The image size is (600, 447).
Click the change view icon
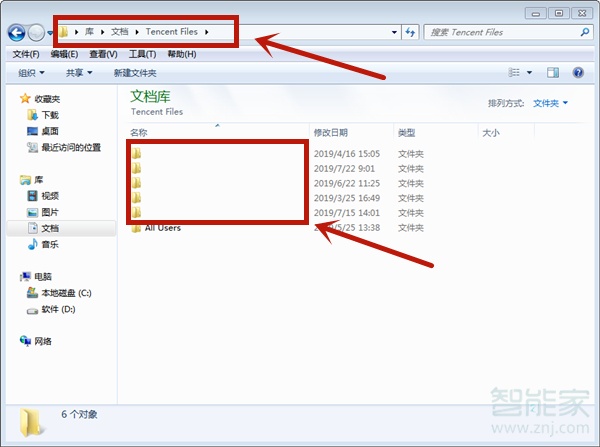pos(514,72)
